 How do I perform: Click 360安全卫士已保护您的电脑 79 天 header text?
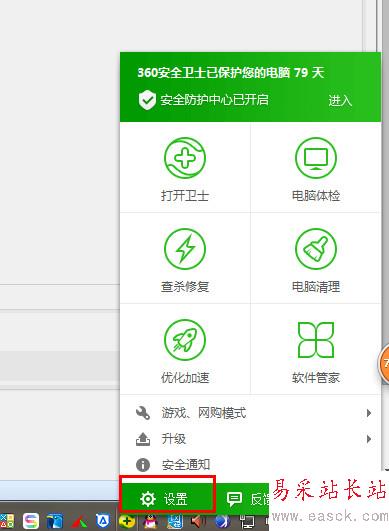point(231,72)
